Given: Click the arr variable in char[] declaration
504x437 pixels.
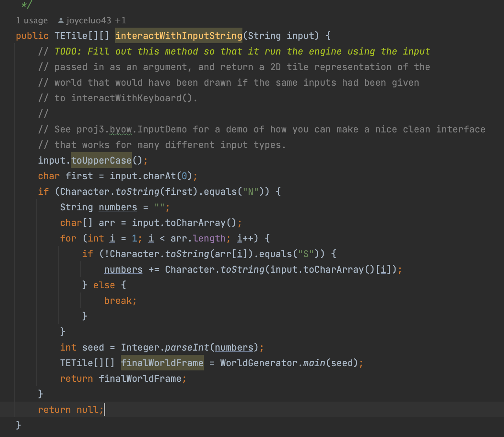Looking at the screenshot, I should (107, 223).
